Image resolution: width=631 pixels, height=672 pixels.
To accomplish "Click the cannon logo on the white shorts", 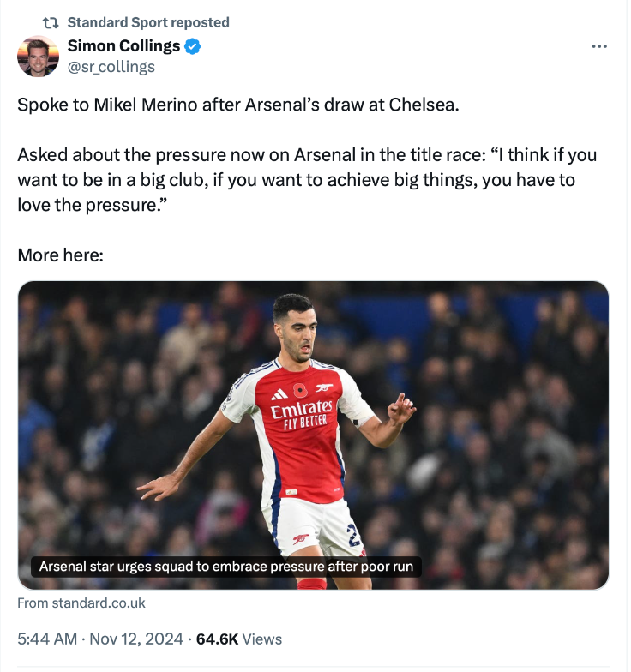I will pos(301,539).
